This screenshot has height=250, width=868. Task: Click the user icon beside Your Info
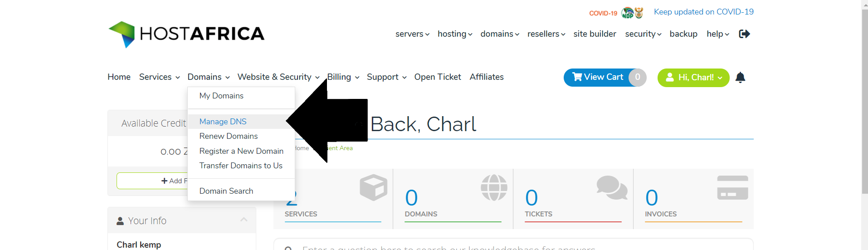coord(120,221)
